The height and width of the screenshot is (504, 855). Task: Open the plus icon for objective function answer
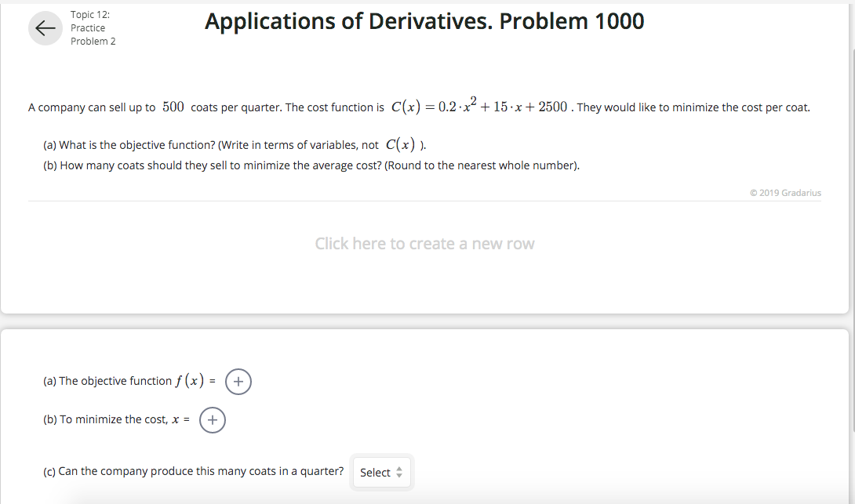pyautogui.click(x=238, y=381)
